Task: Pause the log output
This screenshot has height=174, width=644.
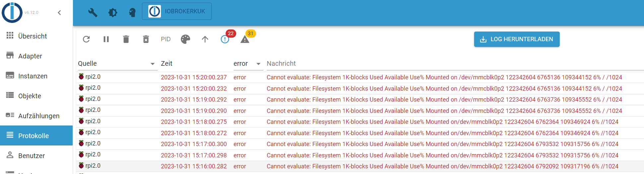Action: tap(106, 39)
